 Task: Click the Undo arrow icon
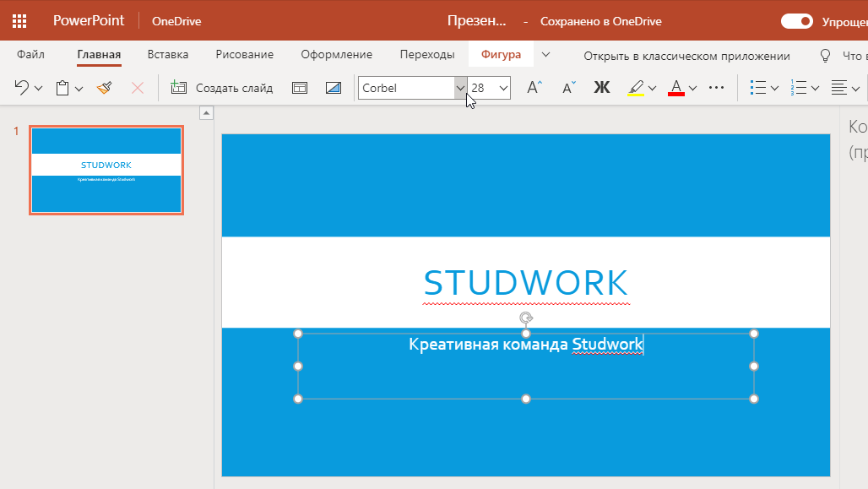tap(22, 88)
